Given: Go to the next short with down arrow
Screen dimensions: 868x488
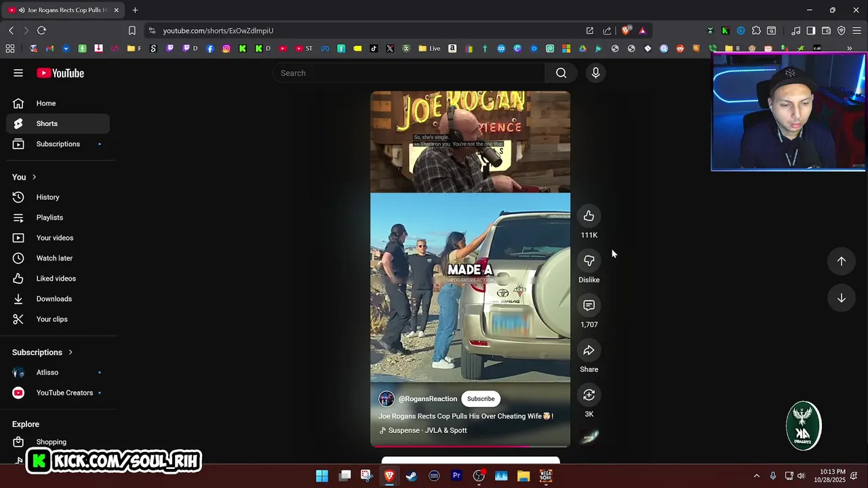Looking at the screenshot, I should [x=841, y=298].
